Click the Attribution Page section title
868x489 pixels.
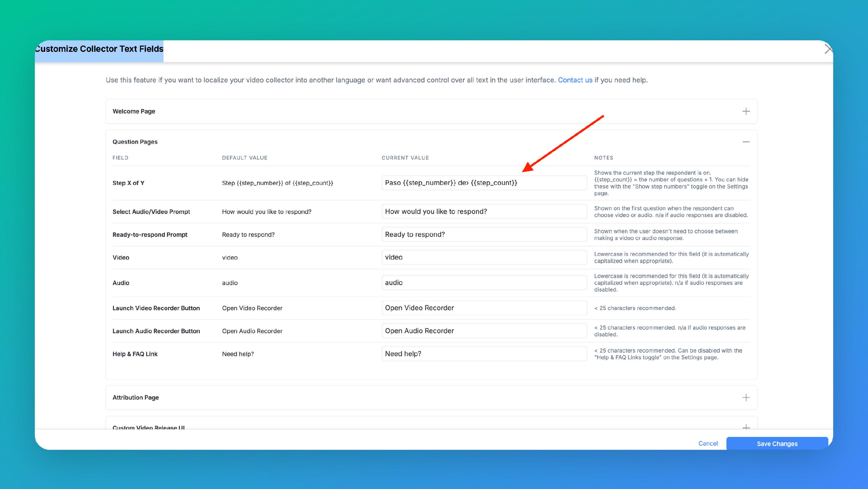[x=135, y=398]
